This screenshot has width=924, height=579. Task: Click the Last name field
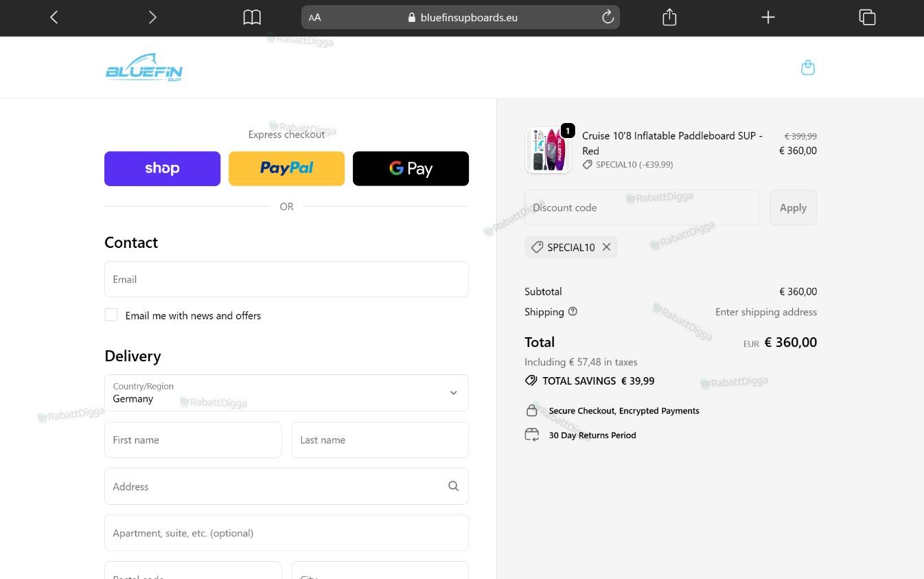coord(380,440)
